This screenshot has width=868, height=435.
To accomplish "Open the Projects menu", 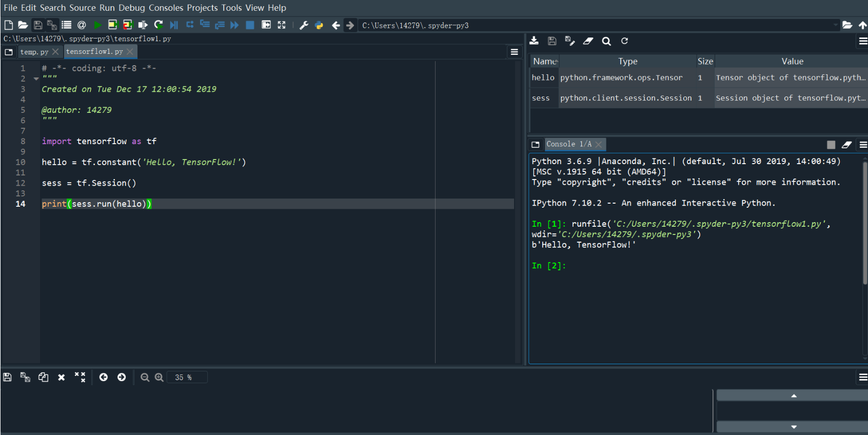I will coord(203,8).
